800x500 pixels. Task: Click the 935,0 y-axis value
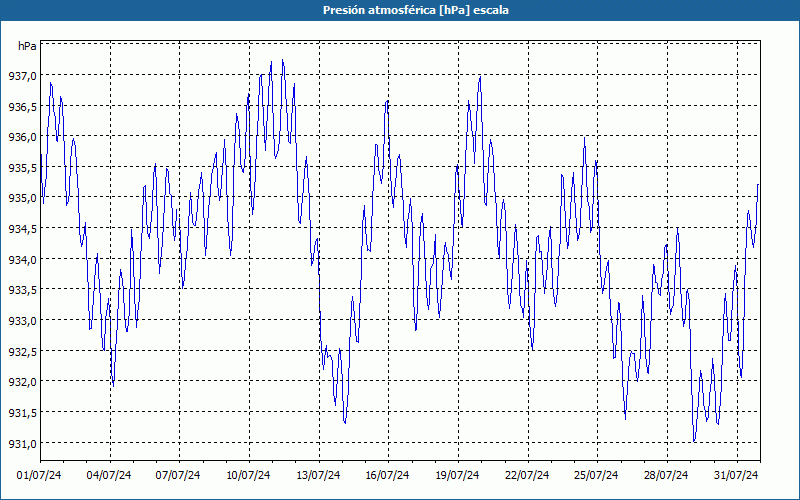[22, 198]
